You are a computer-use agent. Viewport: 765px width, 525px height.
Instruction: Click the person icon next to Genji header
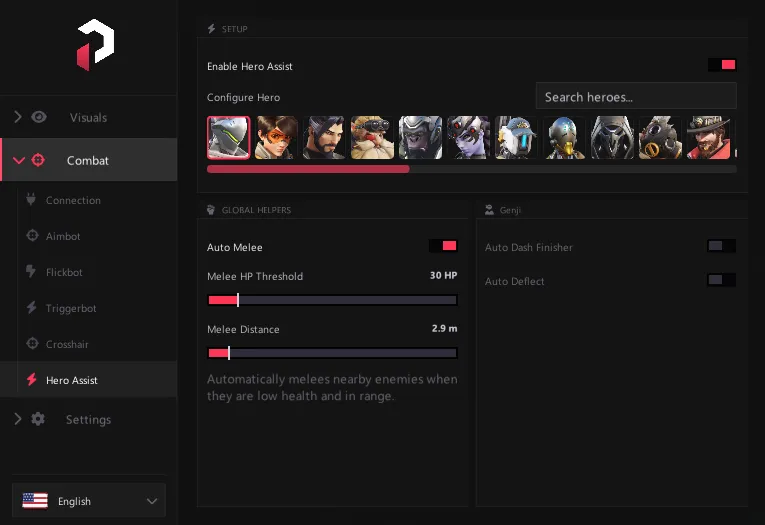(x=489, y=210)
